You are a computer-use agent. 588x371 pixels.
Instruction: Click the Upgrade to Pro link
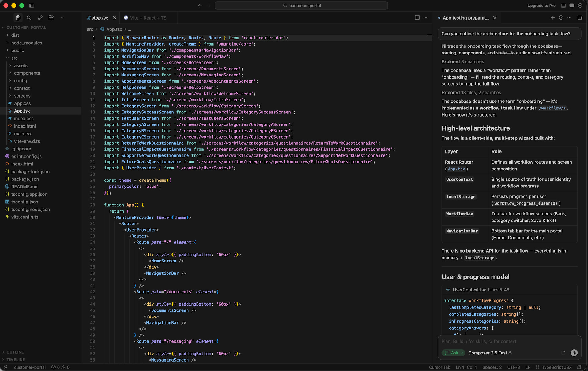541,6
